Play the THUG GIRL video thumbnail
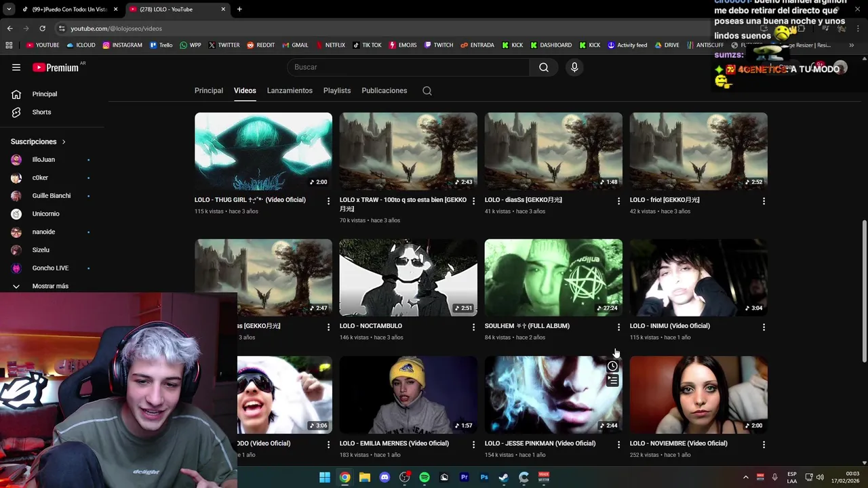The width and height of the screenshot is (868, 488). 263,151
